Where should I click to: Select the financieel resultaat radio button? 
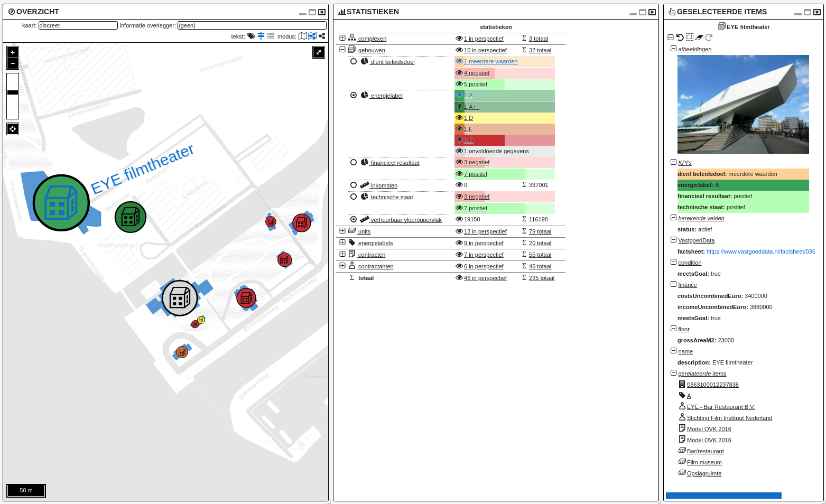tap(354, 162)
